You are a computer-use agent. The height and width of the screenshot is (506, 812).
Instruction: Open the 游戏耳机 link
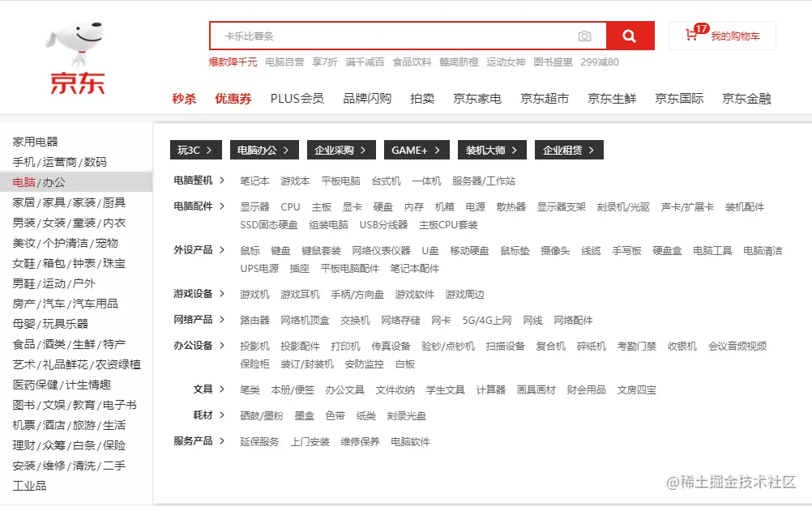pos(301,295)
